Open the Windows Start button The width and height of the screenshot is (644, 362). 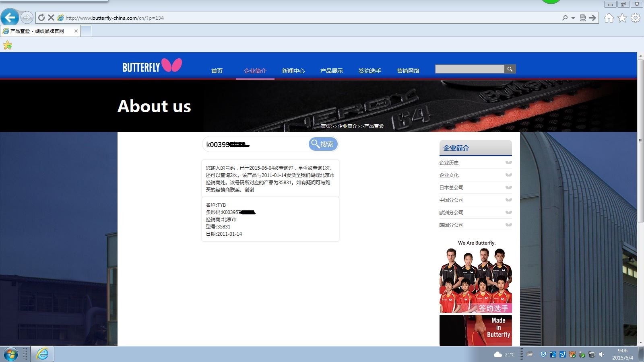pos(10,354)
